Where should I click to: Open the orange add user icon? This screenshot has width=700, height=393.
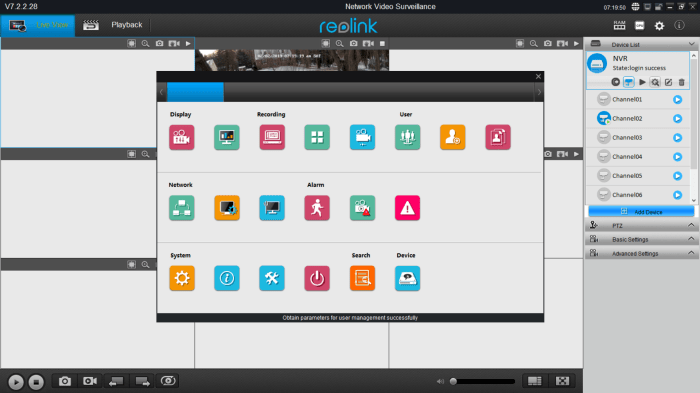(453, 137)
